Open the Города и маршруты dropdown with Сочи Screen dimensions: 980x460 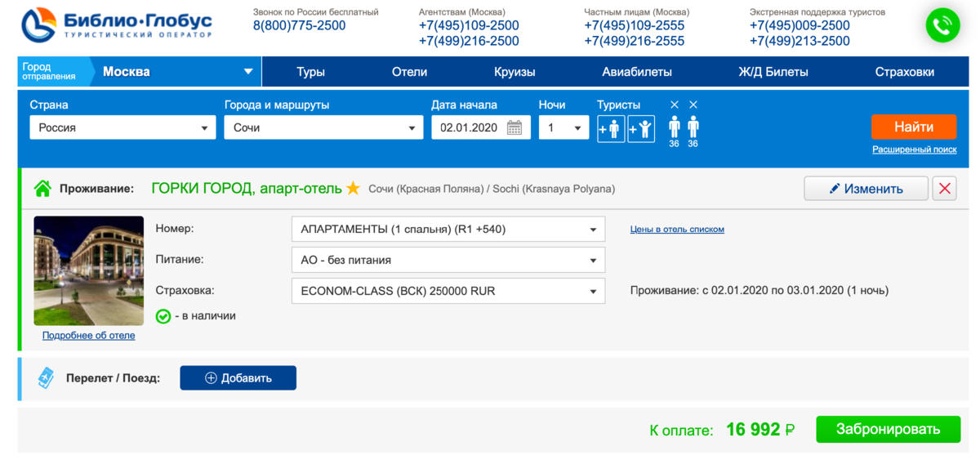coord(324,127)
